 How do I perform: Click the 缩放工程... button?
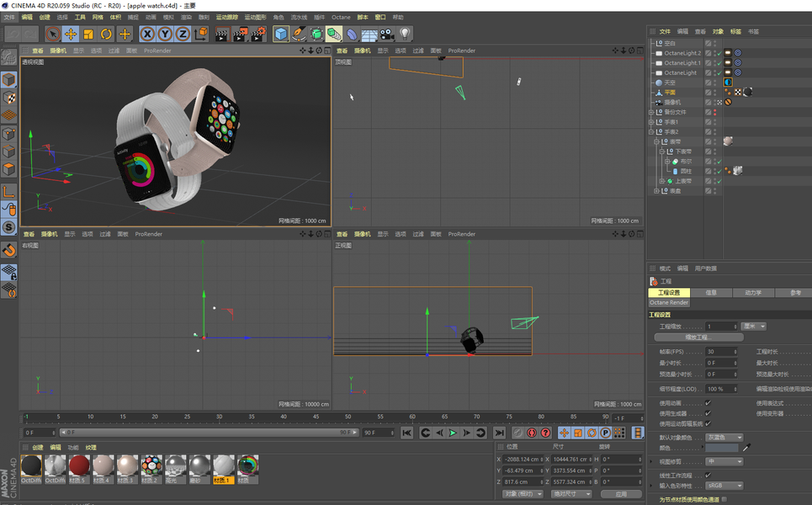pyautogui.click(x=699, y=338)
